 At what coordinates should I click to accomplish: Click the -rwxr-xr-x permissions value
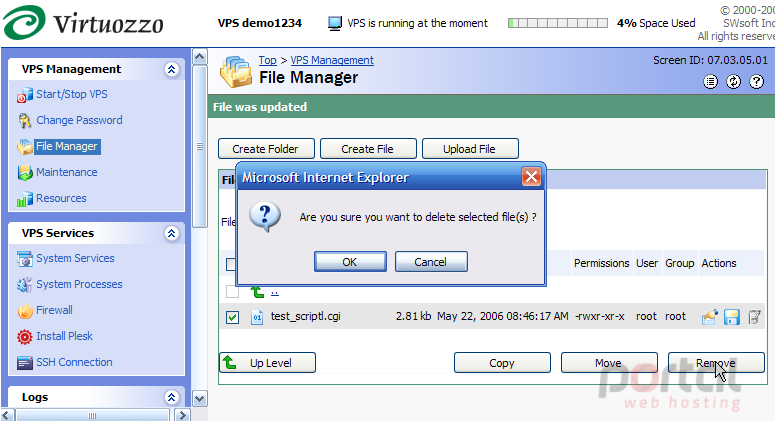point(599,317)
